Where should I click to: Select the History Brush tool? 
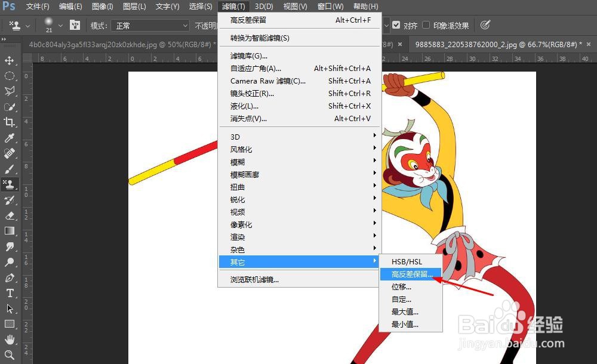coord(9,200)
